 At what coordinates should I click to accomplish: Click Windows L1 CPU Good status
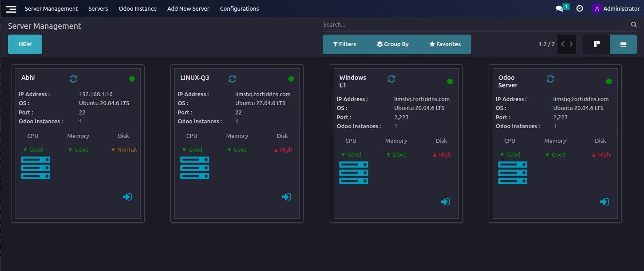(x=351, y=155)
